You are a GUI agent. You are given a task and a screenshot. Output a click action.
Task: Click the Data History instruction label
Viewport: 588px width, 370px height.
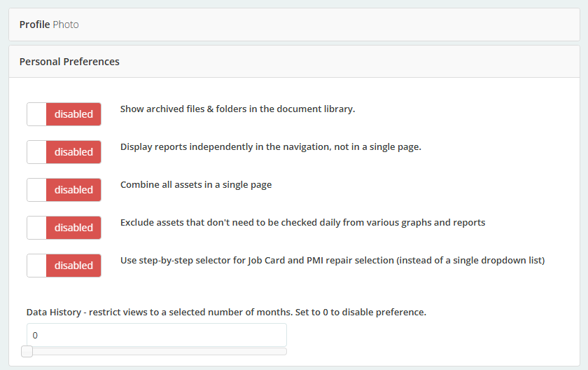click(226, 312)
